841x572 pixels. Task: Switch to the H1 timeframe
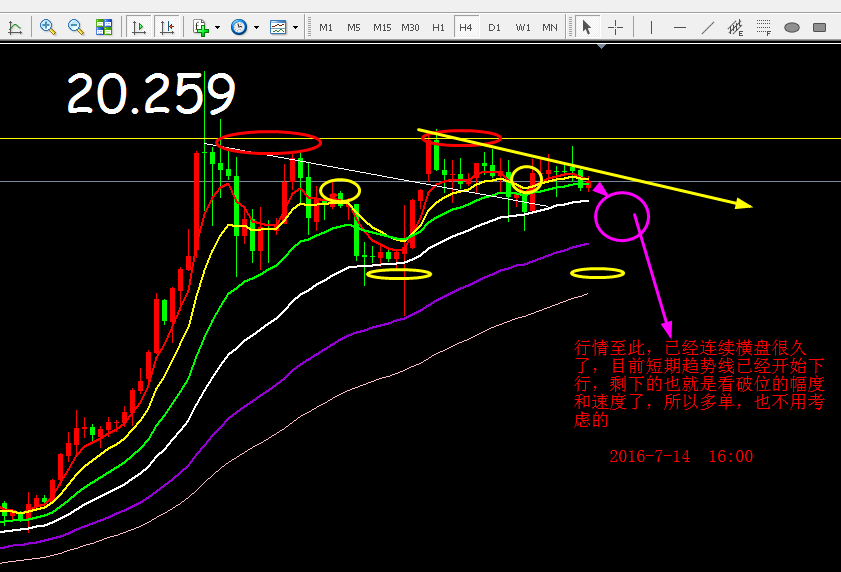click(x=438, y=27)
